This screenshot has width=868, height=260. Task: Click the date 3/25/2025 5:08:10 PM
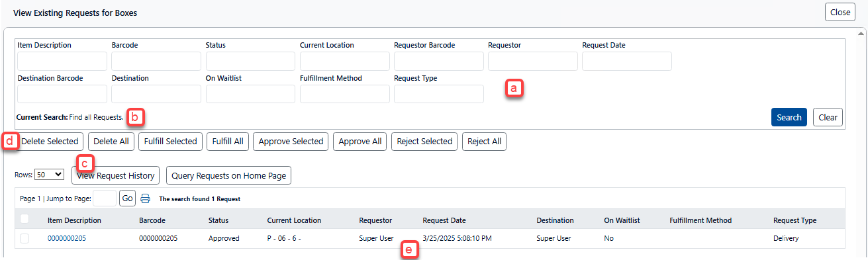click(x=457, y=238)
